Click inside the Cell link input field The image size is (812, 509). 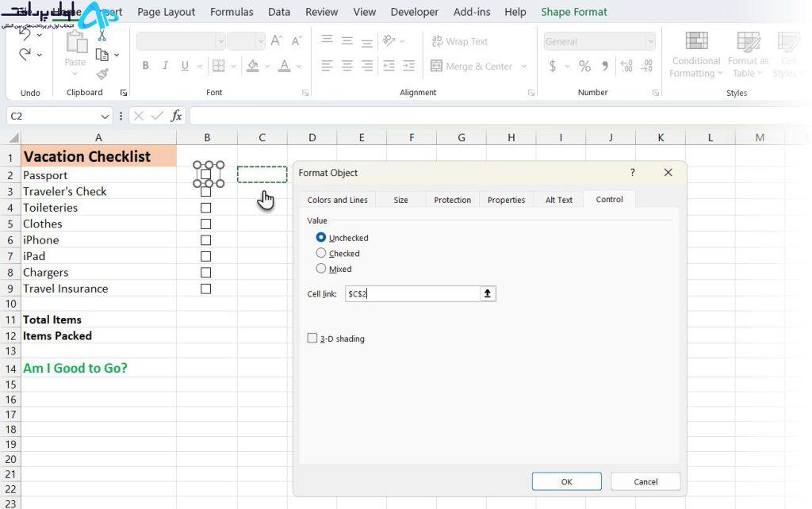point(412,293)
